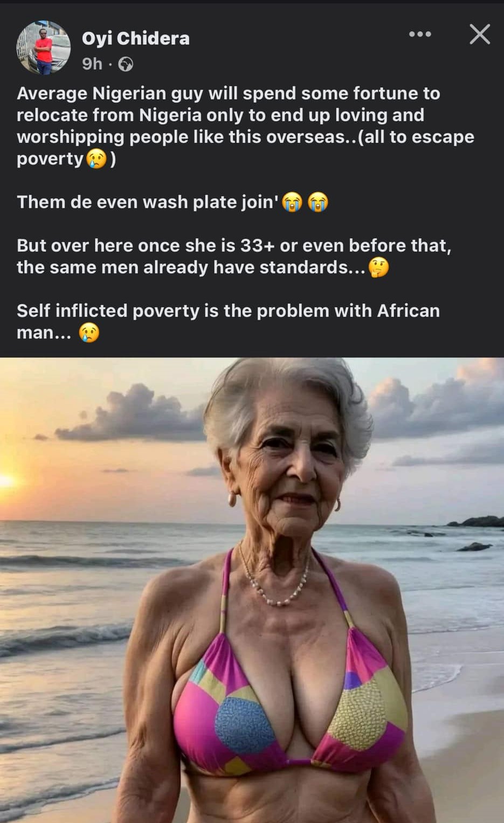
Task: Click the Oyi Chidera name link
Action: pos(136,38)
